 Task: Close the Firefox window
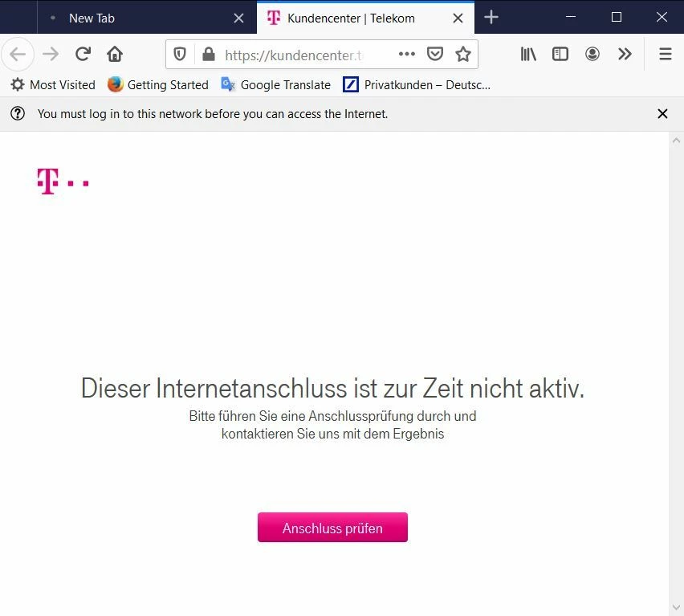pyautogui.click(x=662, y=17)
